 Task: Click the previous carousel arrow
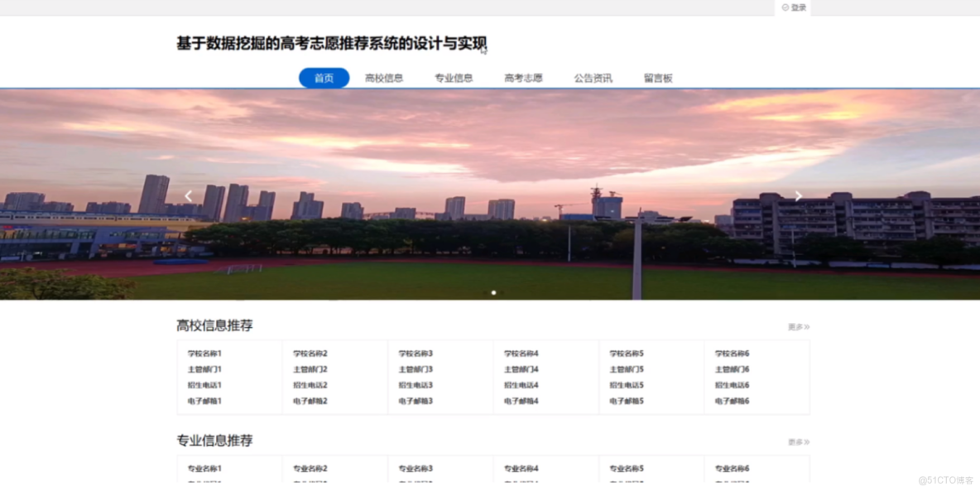pyautogui.click(x=188, y=196)
